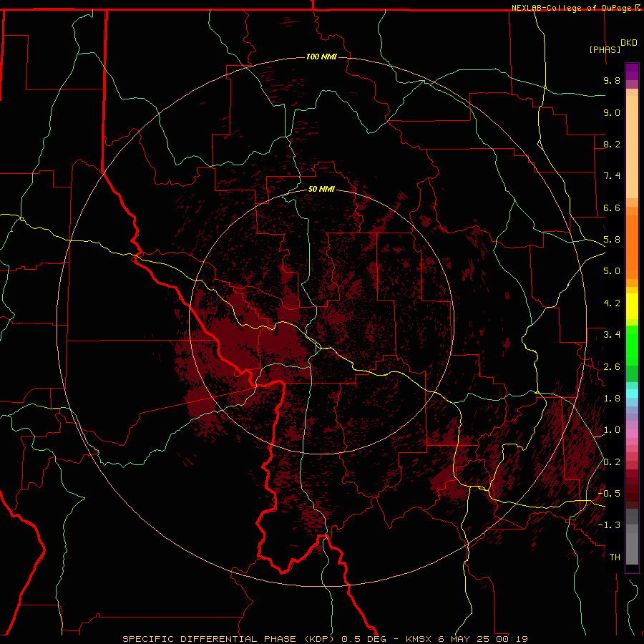The width and height of the screenshot is (644, 644).
Task: Click the 9.0 value on the color scale
Action: [x=612, y=112]
